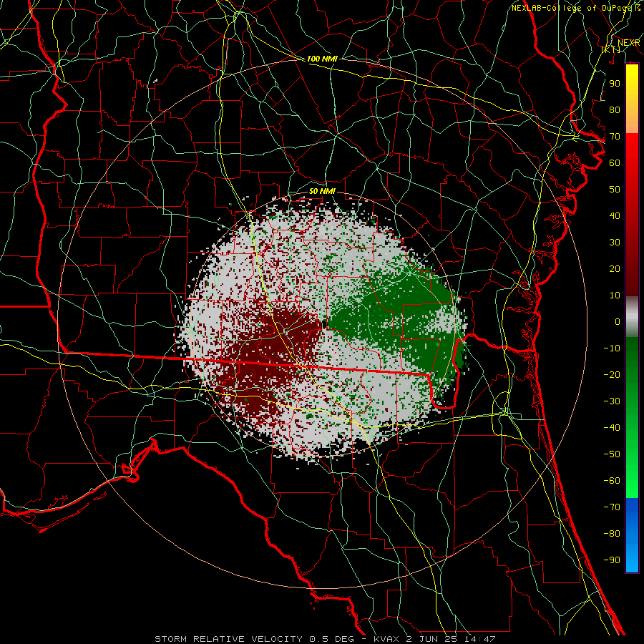Click the "0" value on velocity scale
This screenshot has width=644, height=644.
618,321
